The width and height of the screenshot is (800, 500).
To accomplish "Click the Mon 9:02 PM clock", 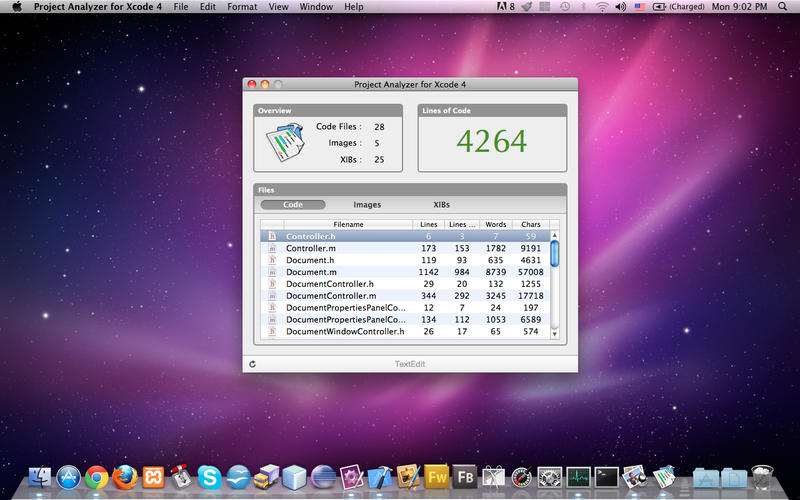I will click(739, 7).
